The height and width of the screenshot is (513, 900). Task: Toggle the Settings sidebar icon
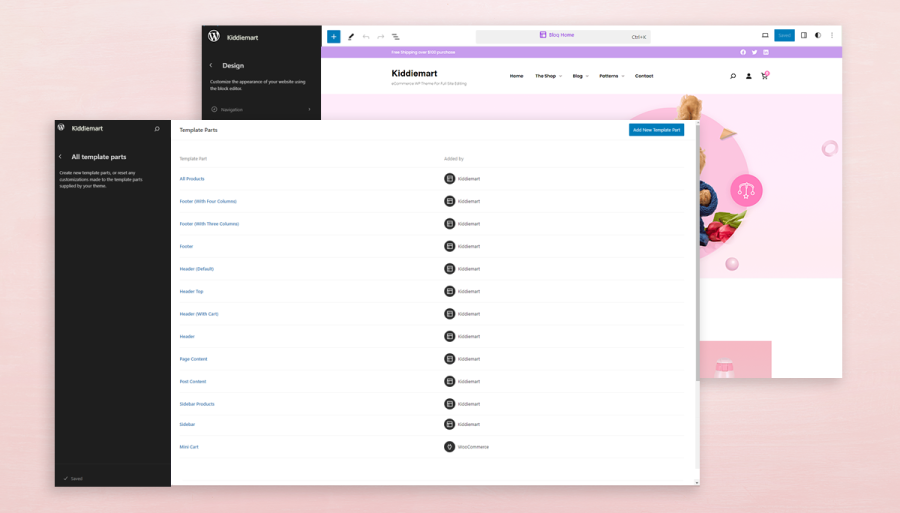tap(804, 36)
